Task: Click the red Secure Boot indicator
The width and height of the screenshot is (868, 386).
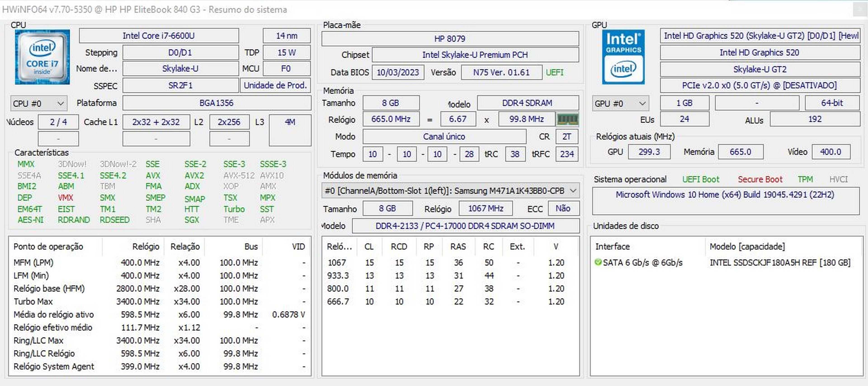Action: click(760, 179)
